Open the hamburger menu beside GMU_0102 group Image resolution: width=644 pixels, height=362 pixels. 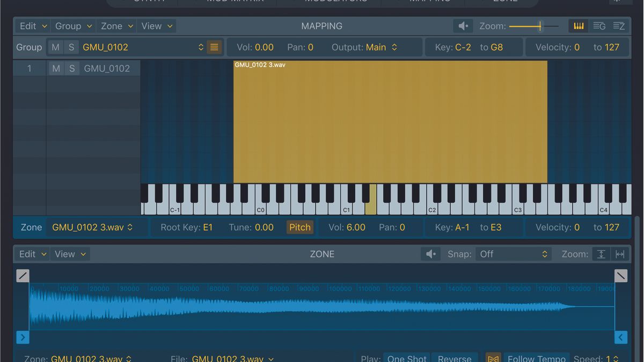(214, 47)
